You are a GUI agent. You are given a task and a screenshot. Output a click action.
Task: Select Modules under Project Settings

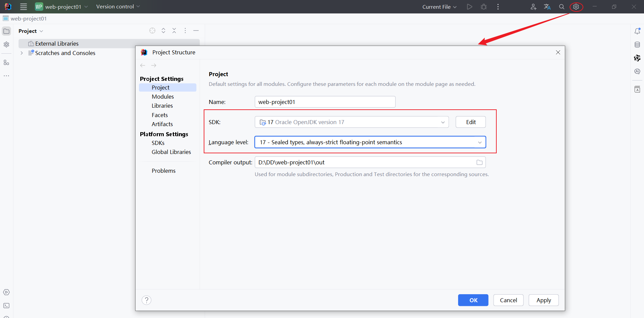click(x=163, y=96)
